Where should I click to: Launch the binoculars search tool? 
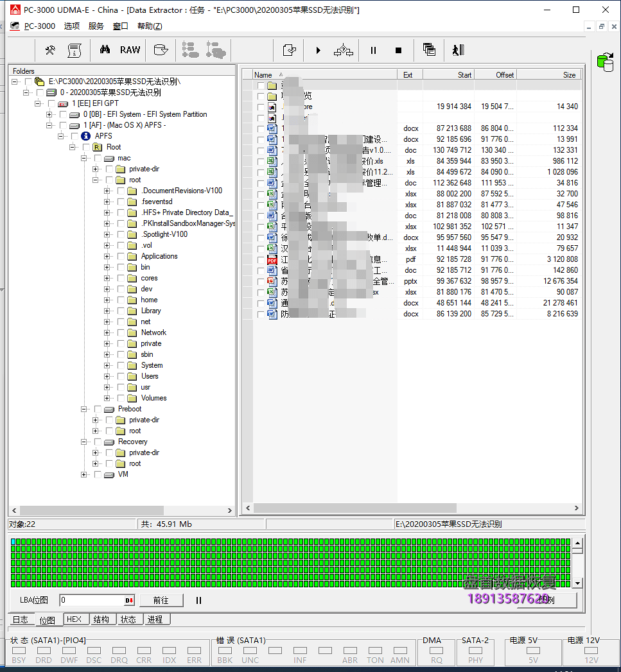(105, 49)
